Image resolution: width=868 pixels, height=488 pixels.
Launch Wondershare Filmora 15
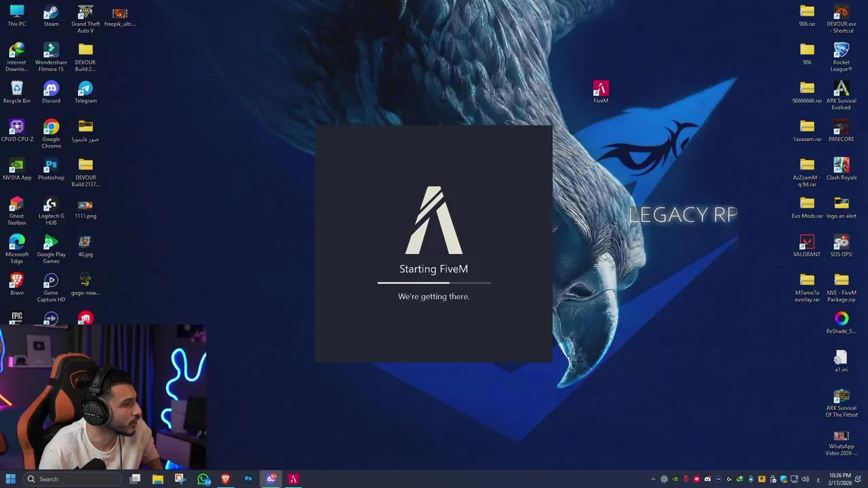click(x=51, y=58)
